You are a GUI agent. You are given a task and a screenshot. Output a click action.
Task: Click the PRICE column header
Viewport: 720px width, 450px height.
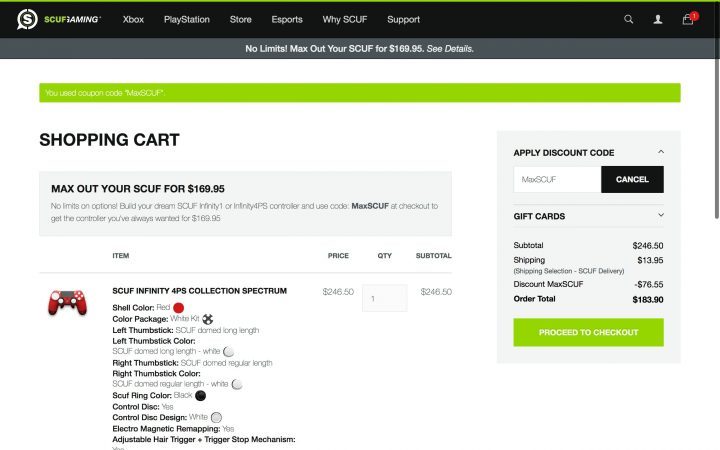tap(338, 256)
